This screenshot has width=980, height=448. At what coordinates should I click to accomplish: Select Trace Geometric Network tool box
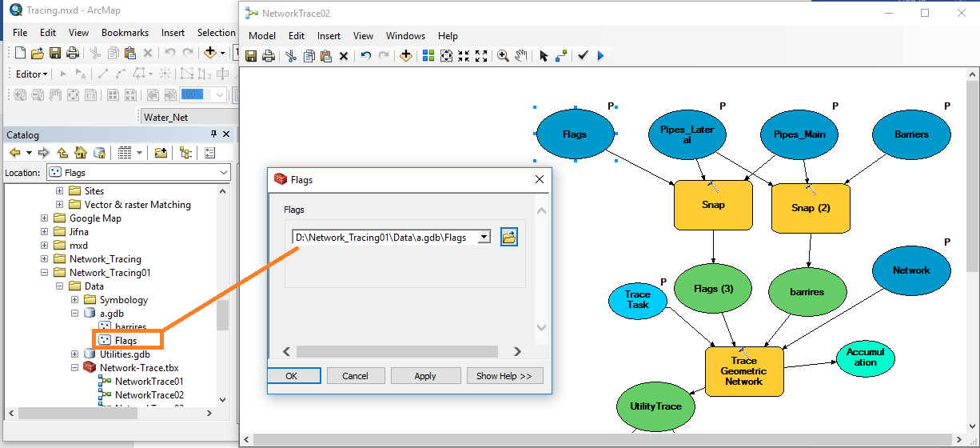pyautogui.click(x=743, y=371)
